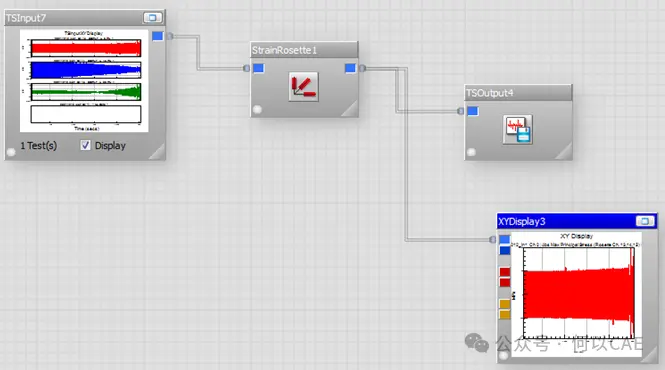Expand the XYDisplay3 glyph via its title button

[645, 221]
